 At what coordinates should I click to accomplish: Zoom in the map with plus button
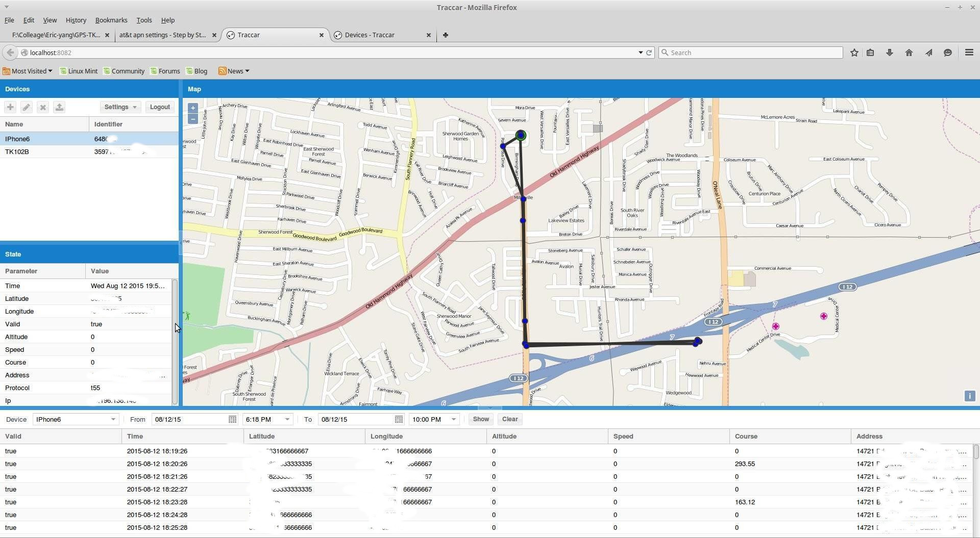192,108
